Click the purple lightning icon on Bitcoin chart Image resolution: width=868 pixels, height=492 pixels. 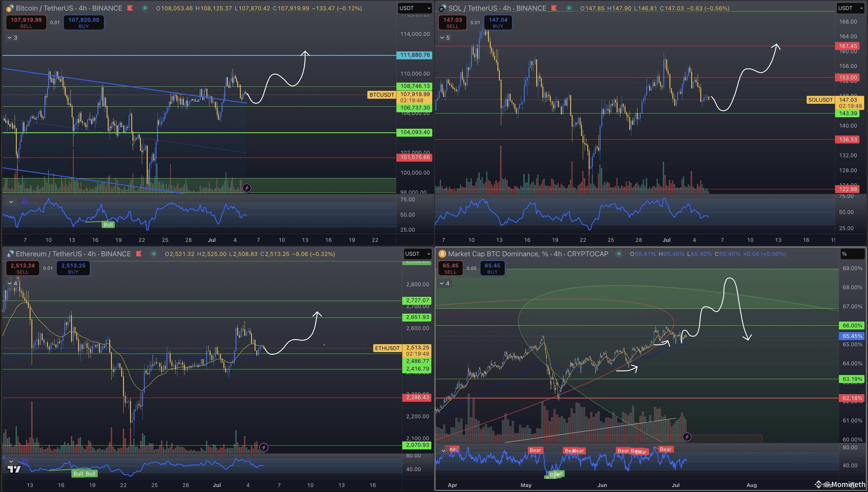247,188
